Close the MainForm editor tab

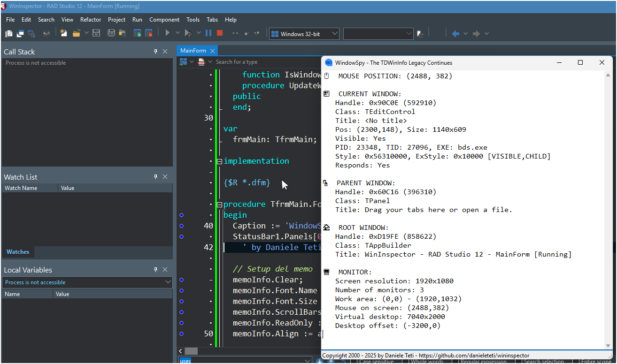(x=212, y=51)
